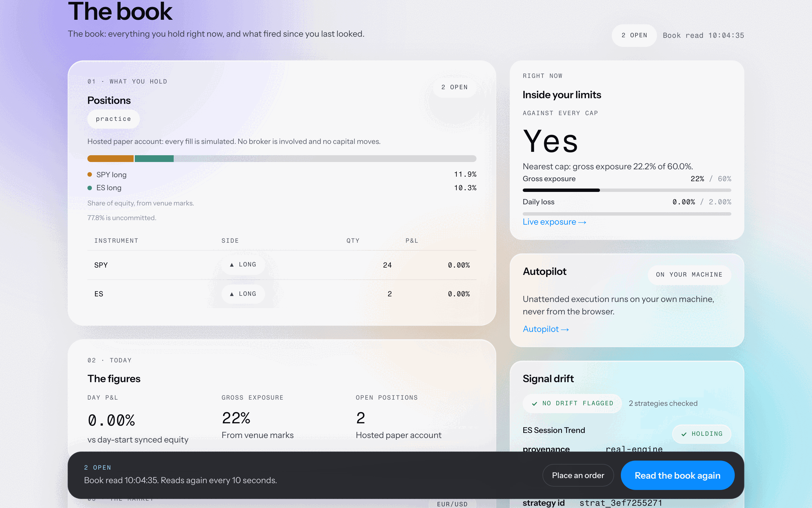Image resolution: width=812 pixels, height=508 pixels.
Task: Click the large Yes status text
Action: [x=550, y=141]
